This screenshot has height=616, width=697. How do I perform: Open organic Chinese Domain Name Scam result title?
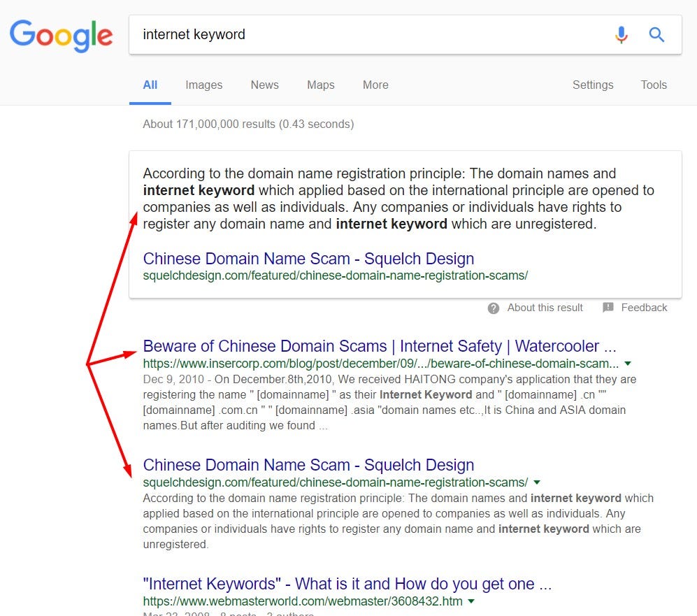[x=308, y=465]
